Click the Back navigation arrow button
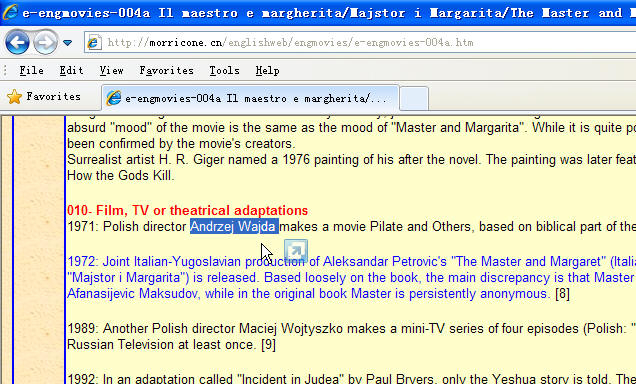 point(17,42)
